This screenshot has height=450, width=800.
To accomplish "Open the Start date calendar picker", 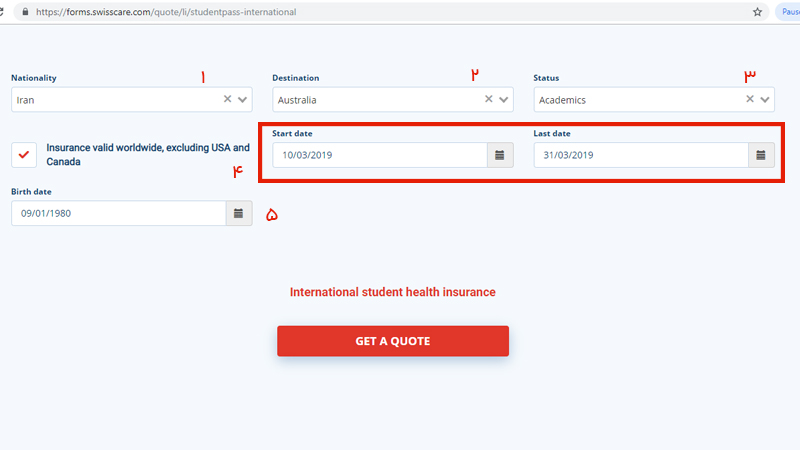I will (x=500, y=155).
